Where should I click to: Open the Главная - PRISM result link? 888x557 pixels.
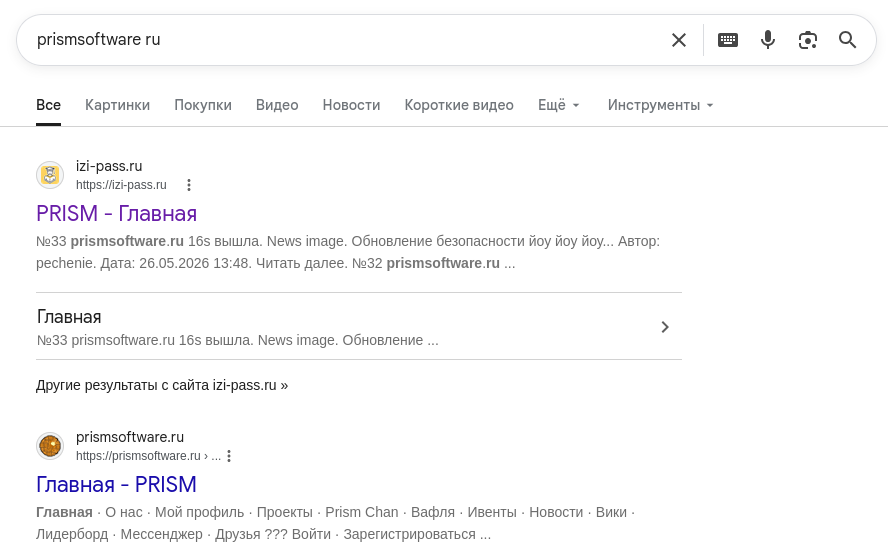[116, 485]
